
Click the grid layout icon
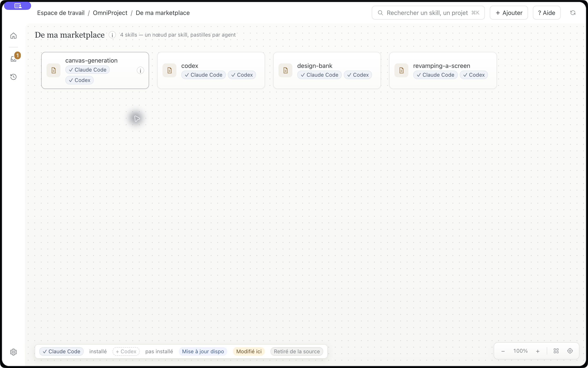(x=556, y=351)
